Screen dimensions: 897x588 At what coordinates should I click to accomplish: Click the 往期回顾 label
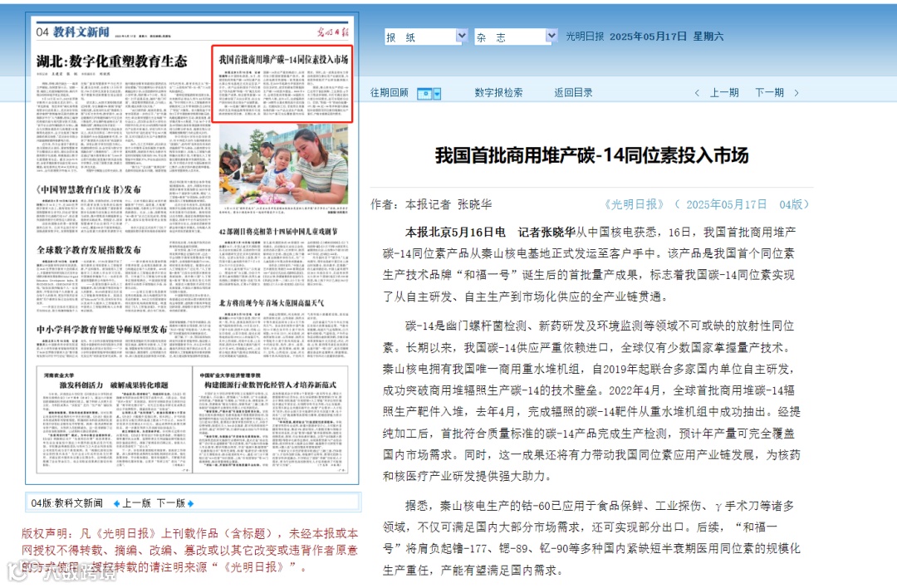point(389,93)
